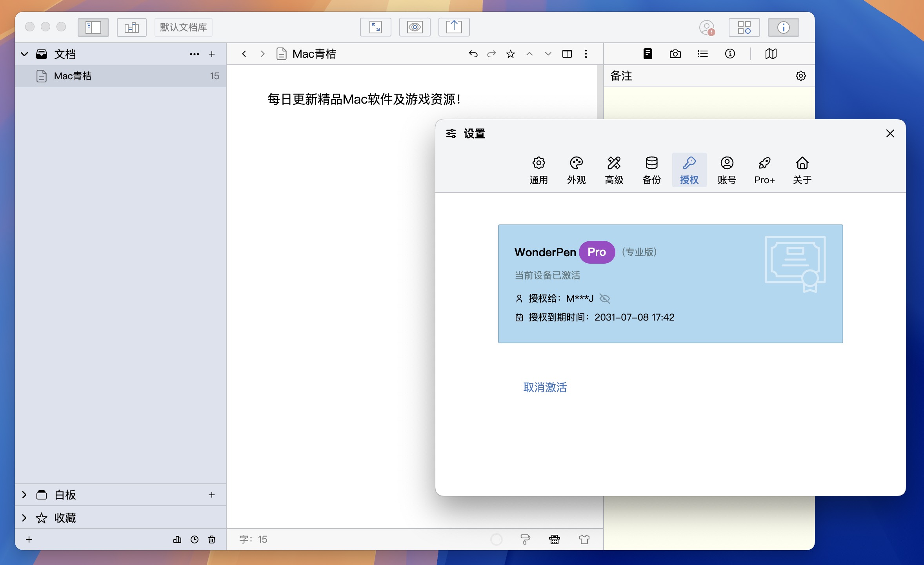Open the format paint roller icon
924x565 pixels.
(526, 539)
